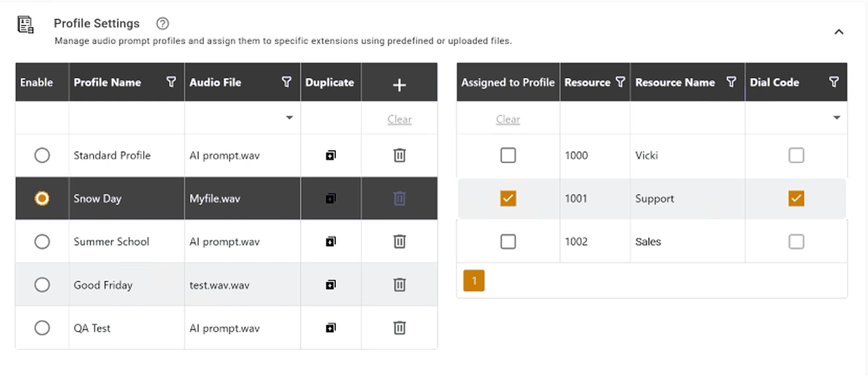This screenshot has height=376, width=868.
Task: Delete the Standard Profile row
Action: click(399, 155)
